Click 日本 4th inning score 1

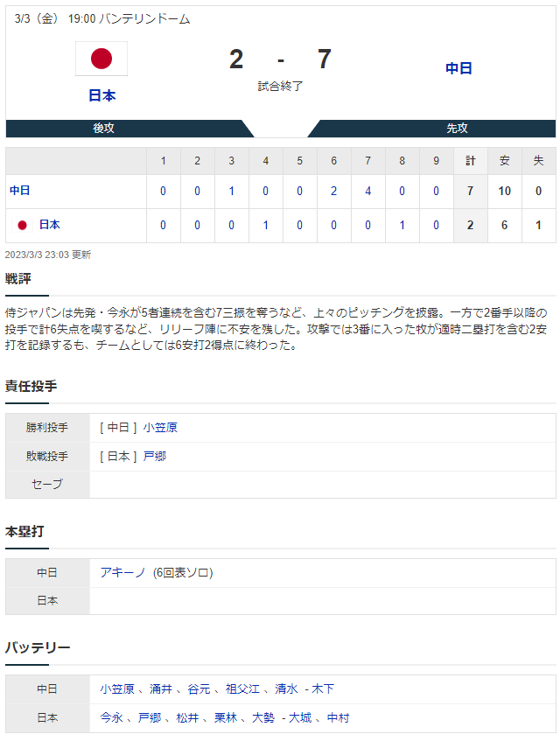(266, 226)
